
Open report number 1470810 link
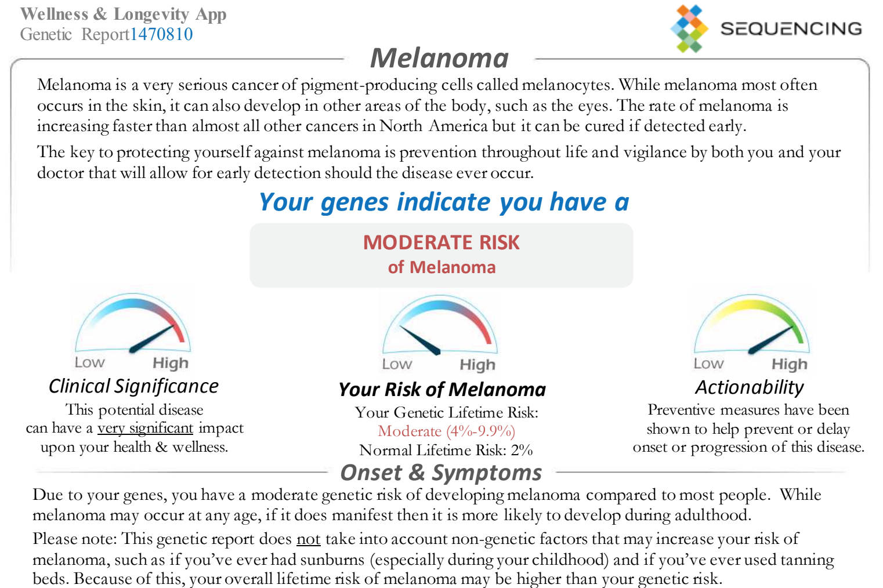click(x=161, y=34)
